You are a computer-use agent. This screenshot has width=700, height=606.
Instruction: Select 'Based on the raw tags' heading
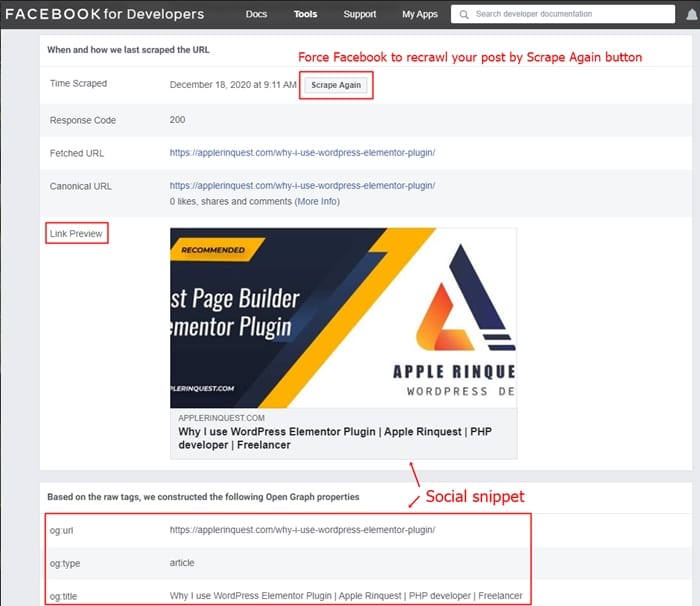[x=203, y=497]
